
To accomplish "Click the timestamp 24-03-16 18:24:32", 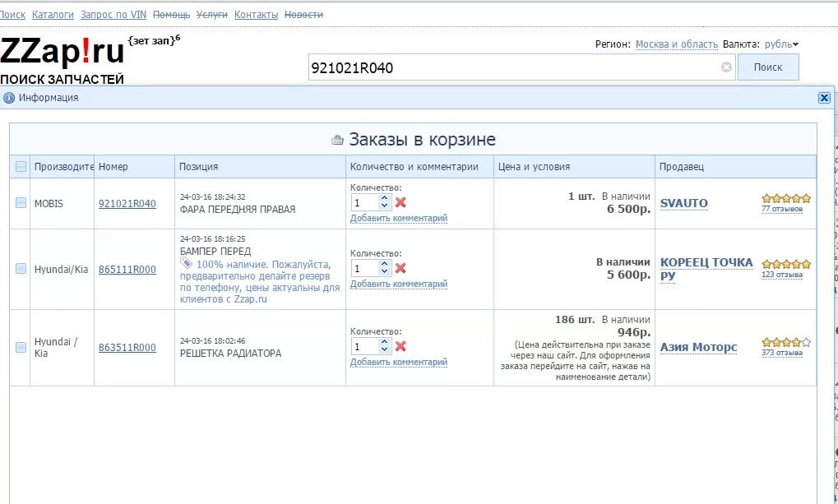I will 213,197.
